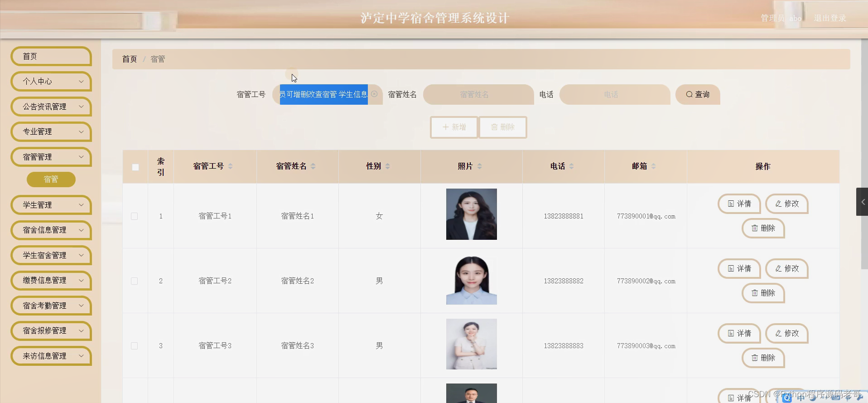Sort by 宿管姓名 column arrows
The height and width of the screenshot is (403, 868).
coord(313,166)
